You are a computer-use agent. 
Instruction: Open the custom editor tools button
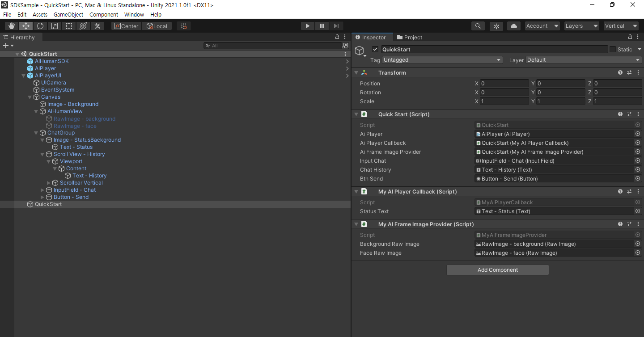click(x=97, y=26)
